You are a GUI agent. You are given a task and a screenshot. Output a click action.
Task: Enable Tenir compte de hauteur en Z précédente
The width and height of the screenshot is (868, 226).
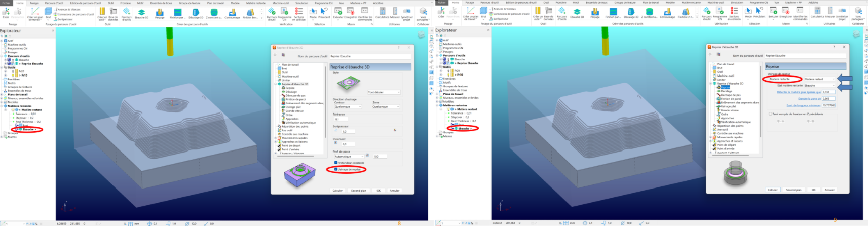pyautogui.click(x=771, y=114)
